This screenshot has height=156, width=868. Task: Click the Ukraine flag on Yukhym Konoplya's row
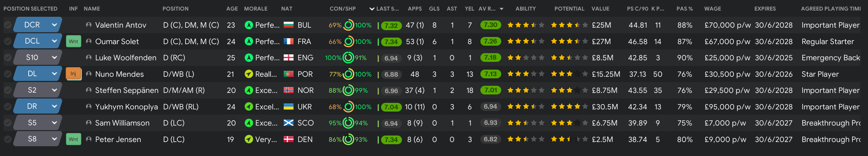(288, 107)
